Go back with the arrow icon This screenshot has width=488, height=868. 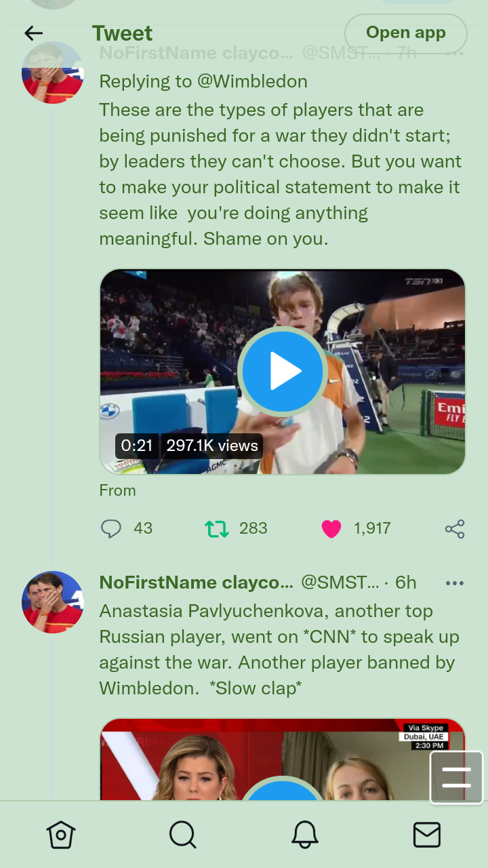[33, 33]
